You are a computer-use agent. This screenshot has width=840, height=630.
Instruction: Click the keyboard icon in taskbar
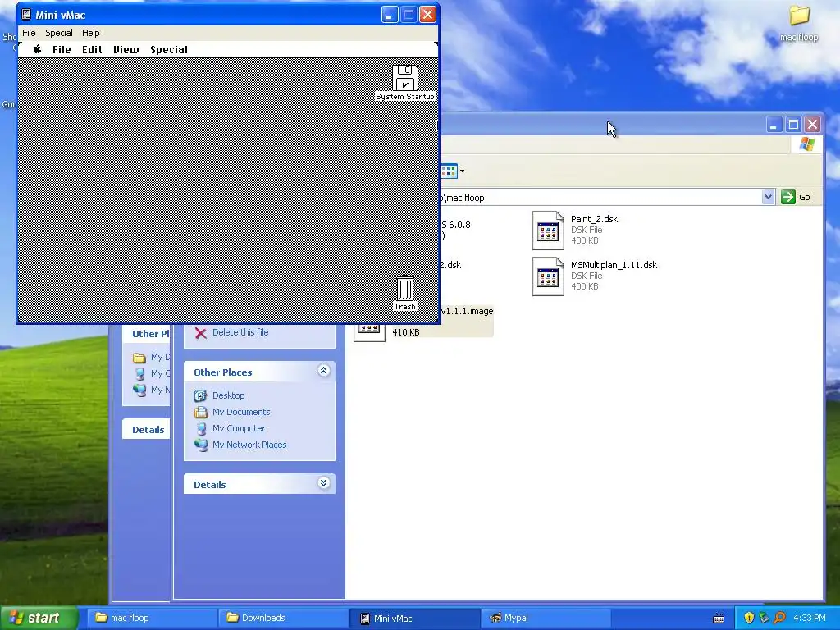719,619
